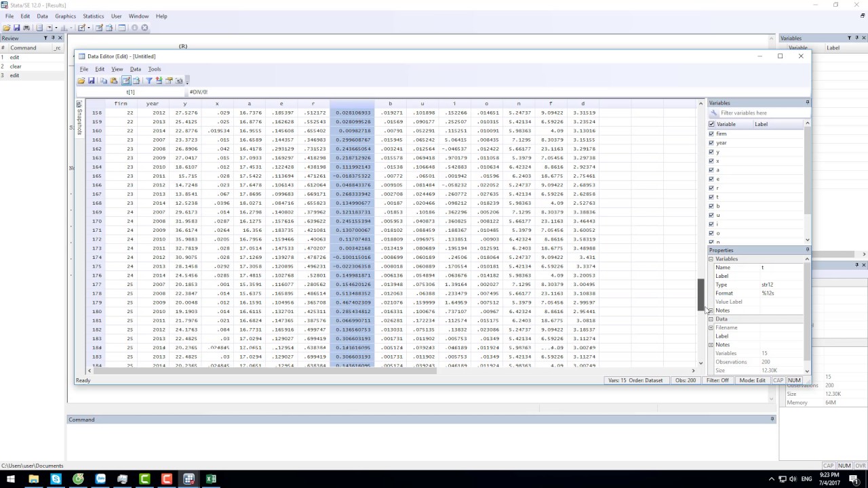Switch to Browse mode icon in Data Editor
Image resolution: width=868 pixels, height=488 pixels.
coord(136,81)
